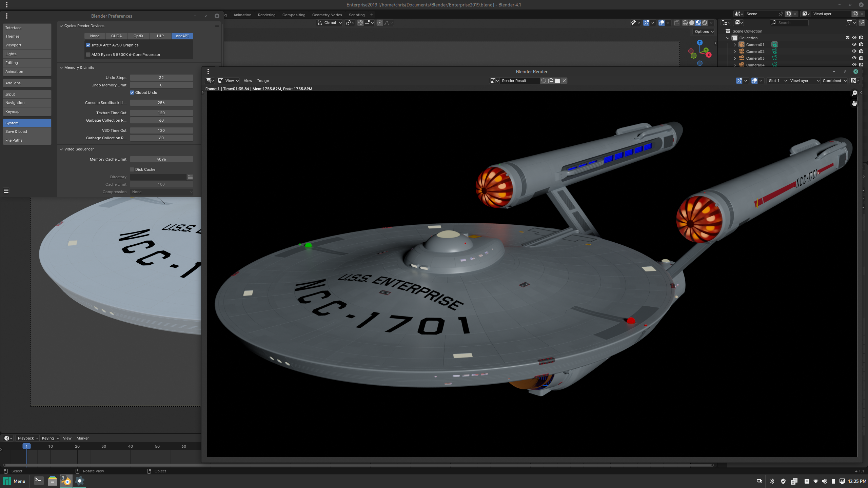Collapse Cycles Render Devices panel
Image resolution: width=868 pixels, height=488 pixels.
[x=61, y=26]
